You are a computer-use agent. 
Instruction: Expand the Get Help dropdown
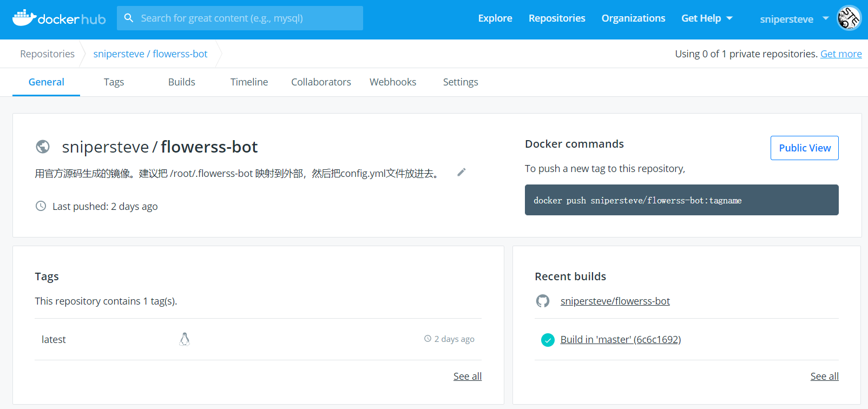[x=707, y=18]
